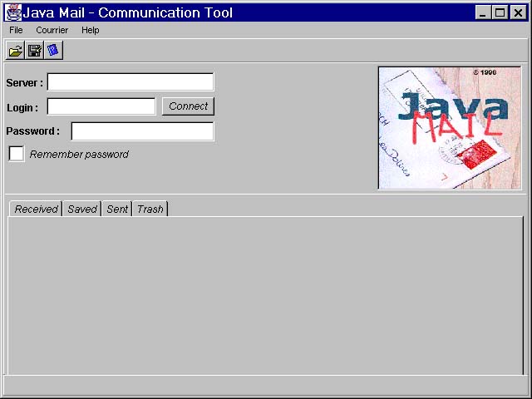Switch to the Received tab
Screen dimensions: 532x399
(x=36, y=209)
